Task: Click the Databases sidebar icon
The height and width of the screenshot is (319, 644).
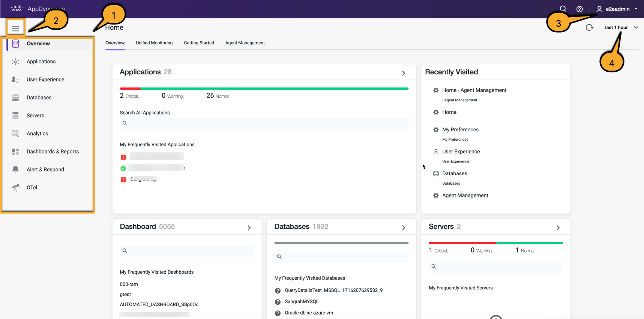Action: pos(15,98)
